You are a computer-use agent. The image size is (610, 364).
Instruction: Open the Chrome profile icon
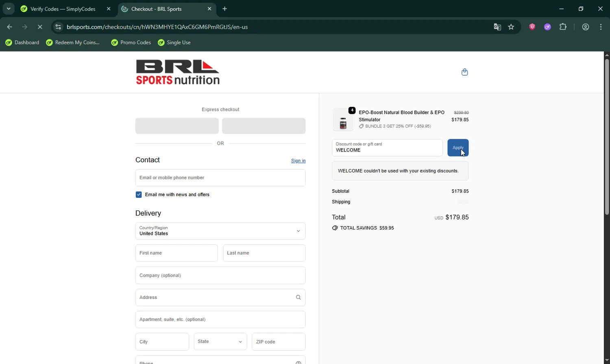586,27
